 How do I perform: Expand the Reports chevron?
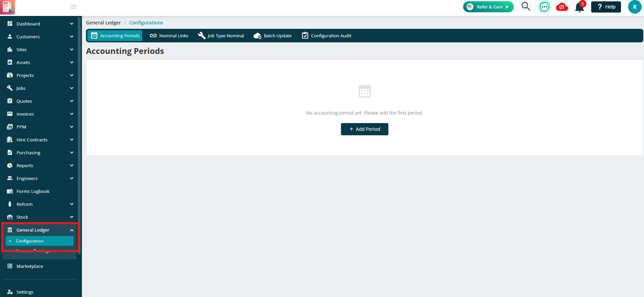coord(71,165)
